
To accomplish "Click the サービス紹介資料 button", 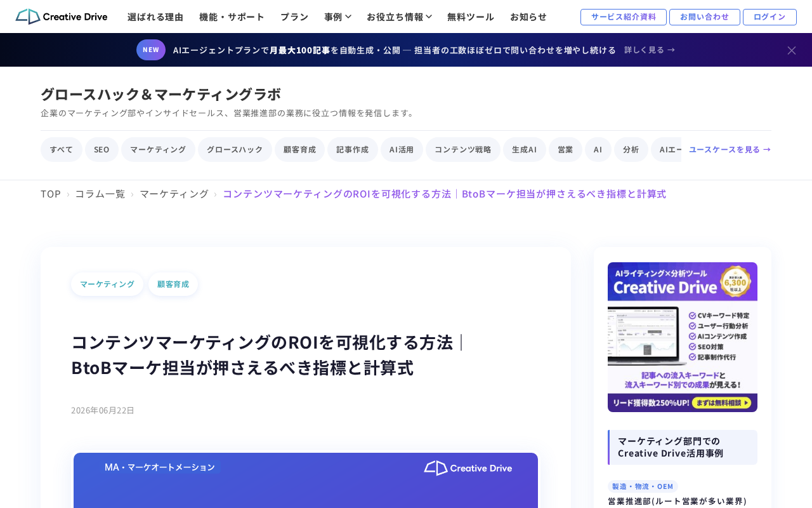I will (624, 17).
